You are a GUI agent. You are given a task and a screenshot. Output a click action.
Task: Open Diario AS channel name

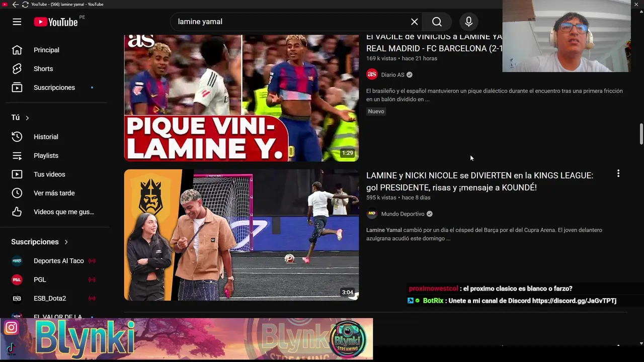point(392,74)
